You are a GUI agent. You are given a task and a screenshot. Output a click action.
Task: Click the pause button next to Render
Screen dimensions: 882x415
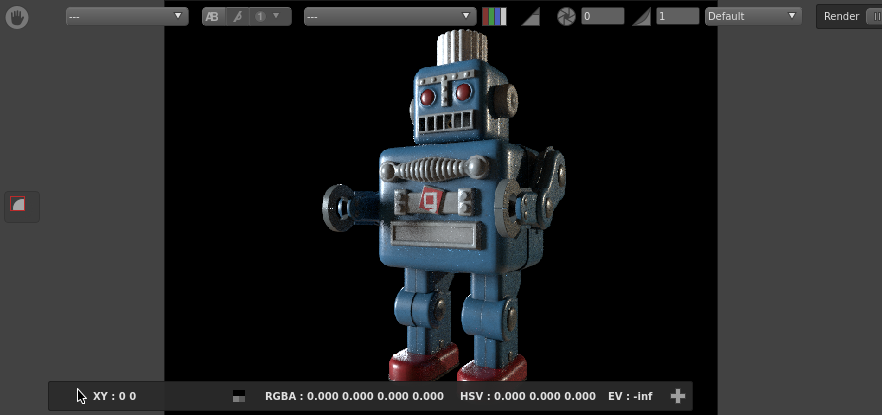click(874, 17)
